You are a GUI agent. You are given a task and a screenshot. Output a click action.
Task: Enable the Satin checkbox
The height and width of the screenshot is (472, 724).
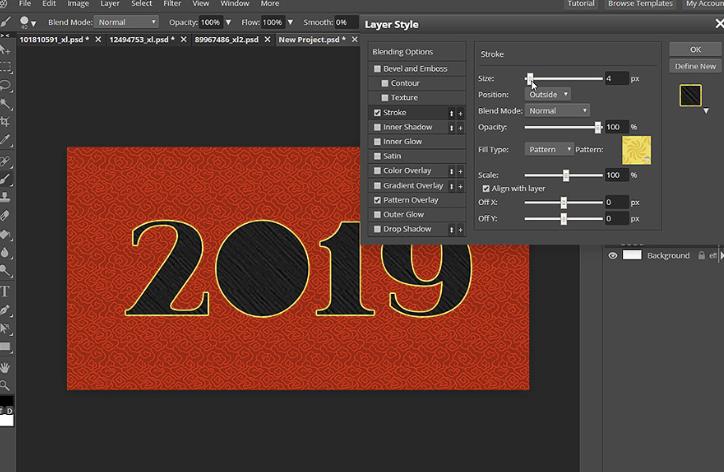[377, 156]
